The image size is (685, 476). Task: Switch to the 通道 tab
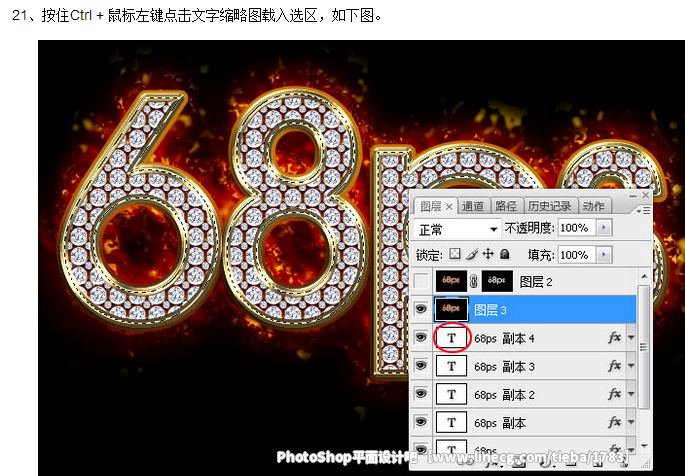[473, 206]
